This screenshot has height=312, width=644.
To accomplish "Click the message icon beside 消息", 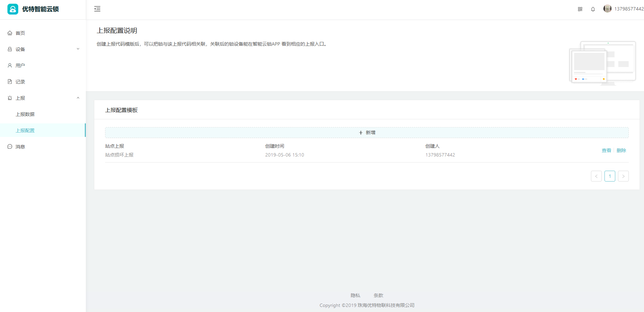I will [x=10, y=147].
